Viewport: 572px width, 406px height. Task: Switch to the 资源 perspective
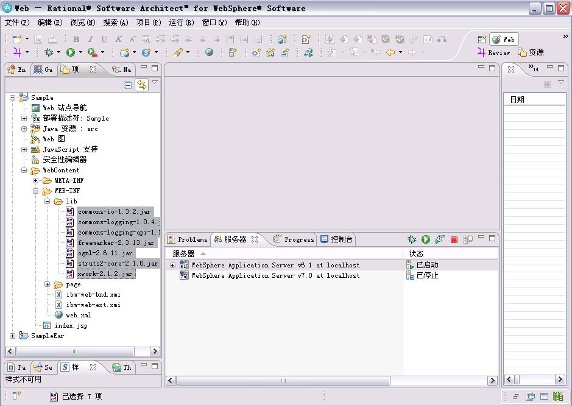point(531,53)
